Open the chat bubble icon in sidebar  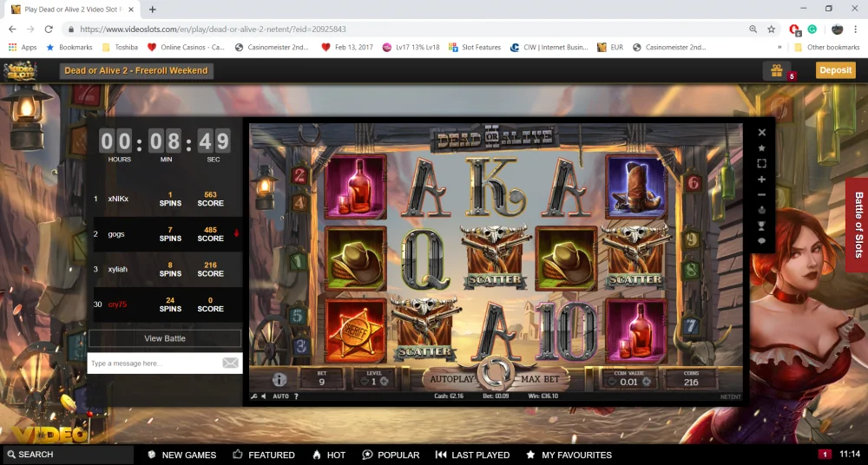(x=762, y=241)
